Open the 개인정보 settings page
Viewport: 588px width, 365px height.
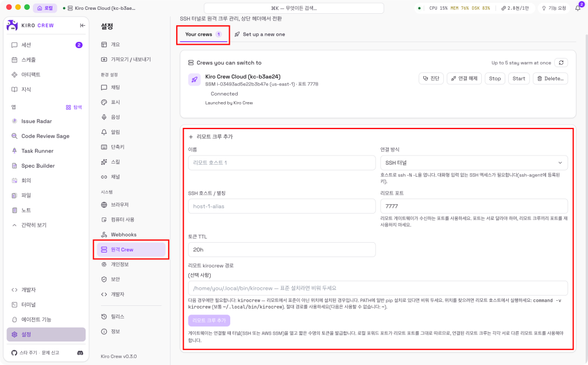coord(131,264)
